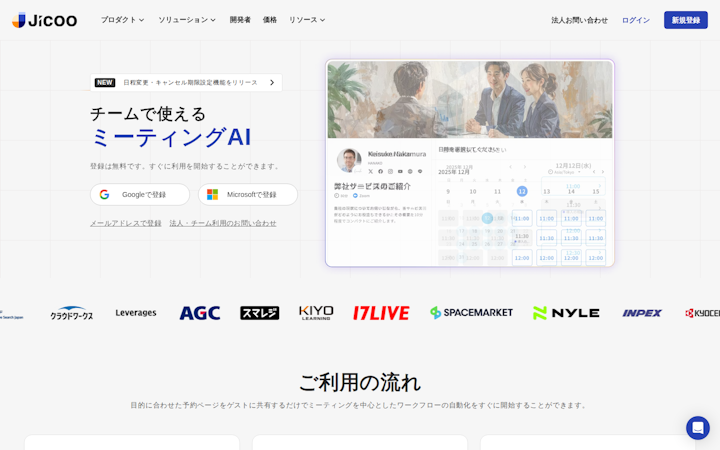Open 法人お問い合わせ link

(x=579, y=20)
